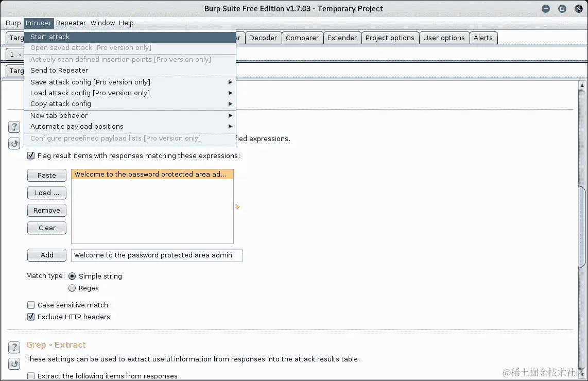Screen dimensions: 588x381
Task: Enable Extract the following items from responses
Action: [31, 376]
